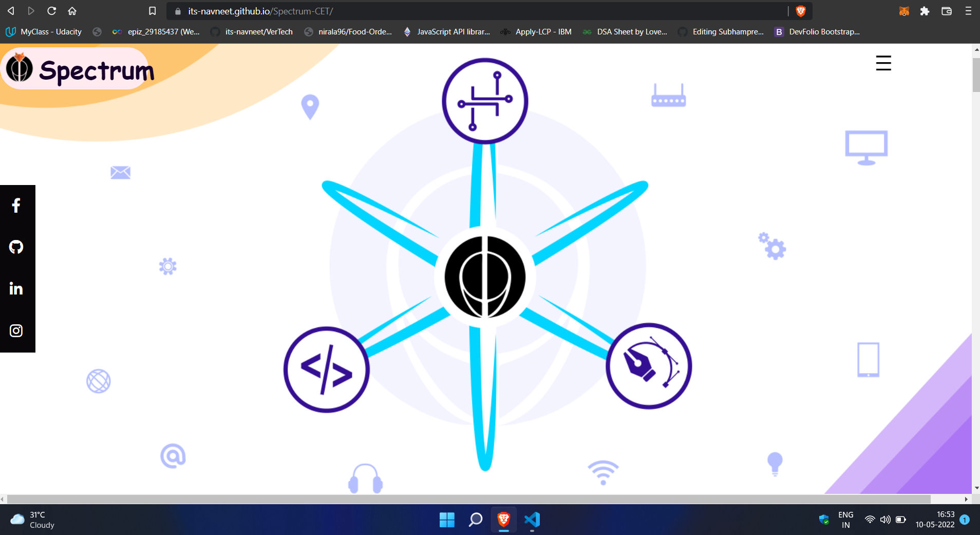Bookmark this page using bookmark icon

[152, 11]
